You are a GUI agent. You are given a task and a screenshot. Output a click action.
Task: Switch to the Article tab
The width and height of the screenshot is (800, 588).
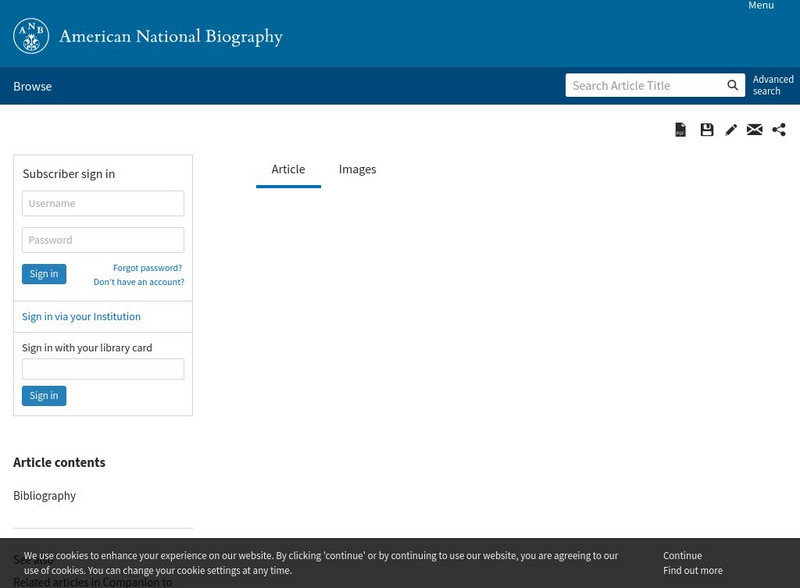pyautogui.click(x=288, y=169)
